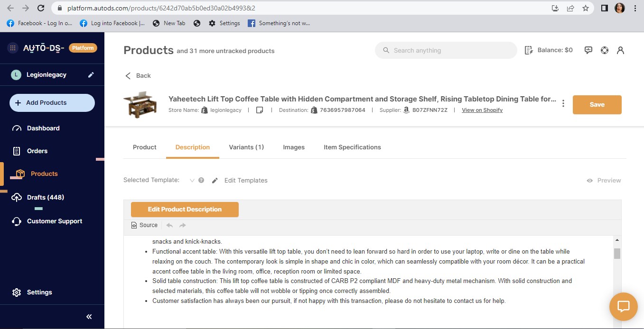644x329 pixels.
Task: Click the install app icon in address bar
Action: click(555, 8)
